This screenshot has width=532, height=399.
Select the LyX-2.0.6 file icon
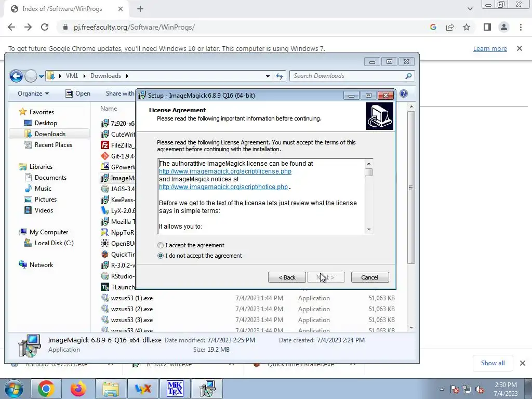105,210
